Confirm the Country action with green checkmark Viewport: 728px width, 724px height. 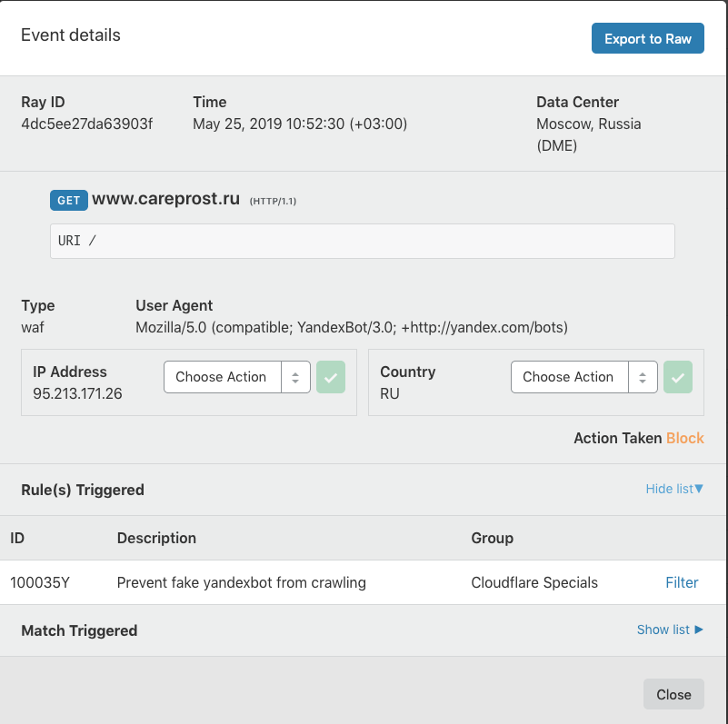(678, 377)
